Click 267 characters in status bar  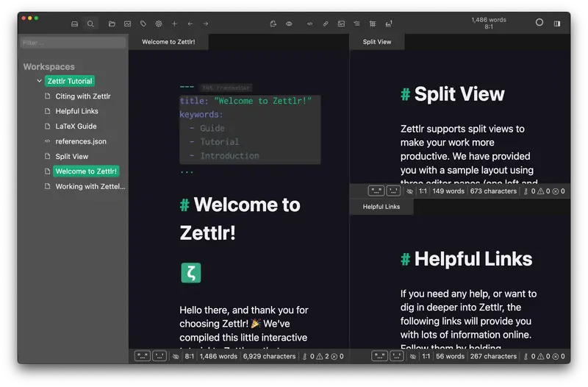(493, 356)
